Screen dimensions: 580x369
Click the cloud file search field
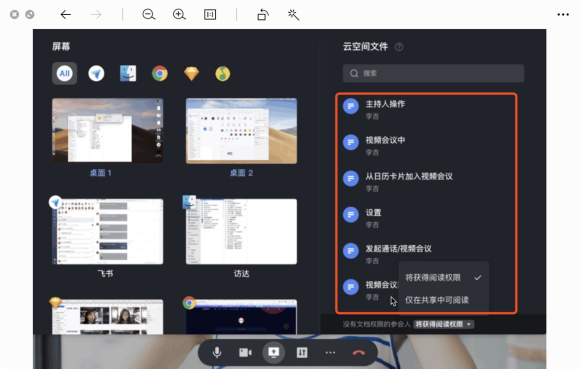[433, 73]
